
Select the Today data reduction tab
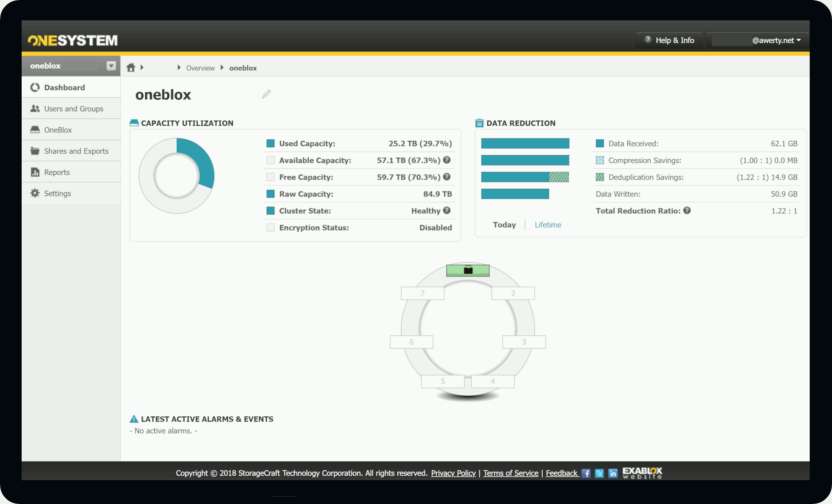coord(504,225)
